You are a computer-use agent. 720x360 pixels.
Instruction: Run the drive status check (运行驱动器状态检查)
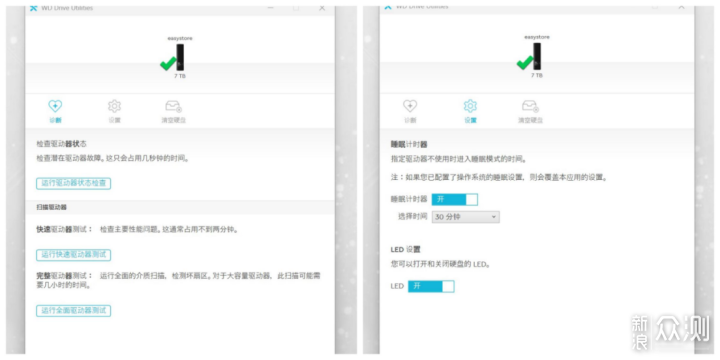[73, 183]
